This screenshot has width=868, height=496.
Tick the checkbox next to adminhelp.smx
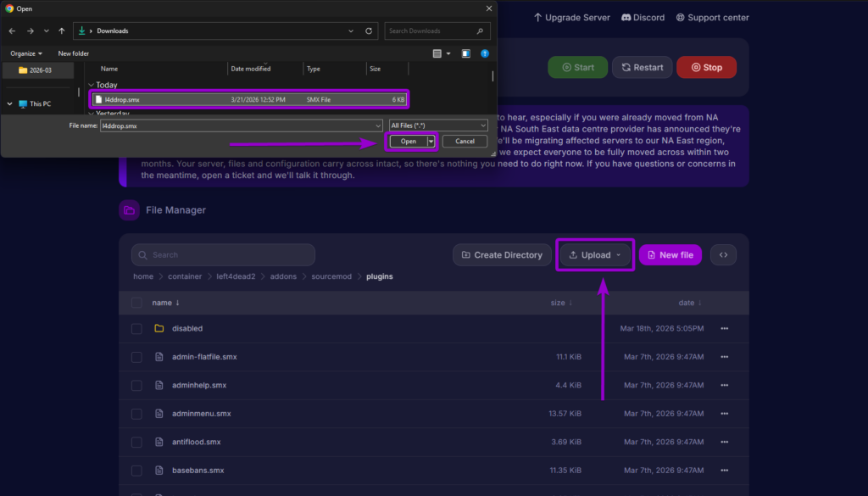coord(136,385)
